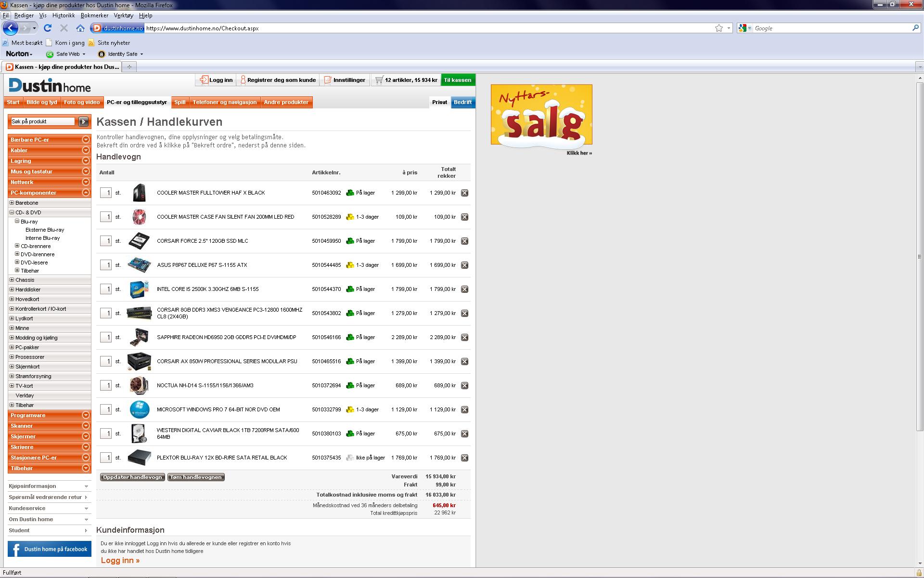Open Innstillinger in the top bar

pos(345,80)
